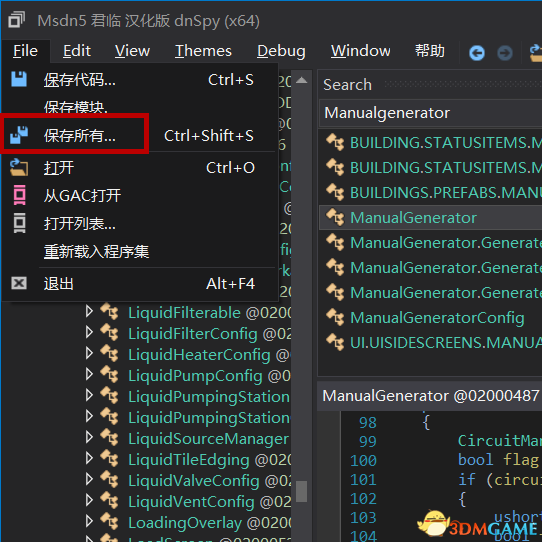The image size is (542, 542).
Task: Choose 打开列表... menu entry
Action: (x=140, y=224)
